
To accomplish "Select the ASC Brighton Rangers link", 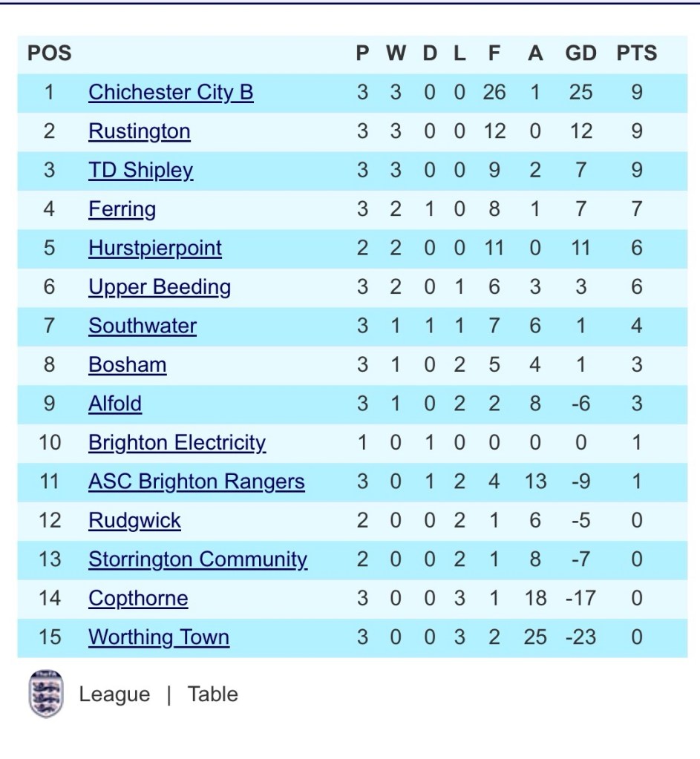I will pos(196,482).
